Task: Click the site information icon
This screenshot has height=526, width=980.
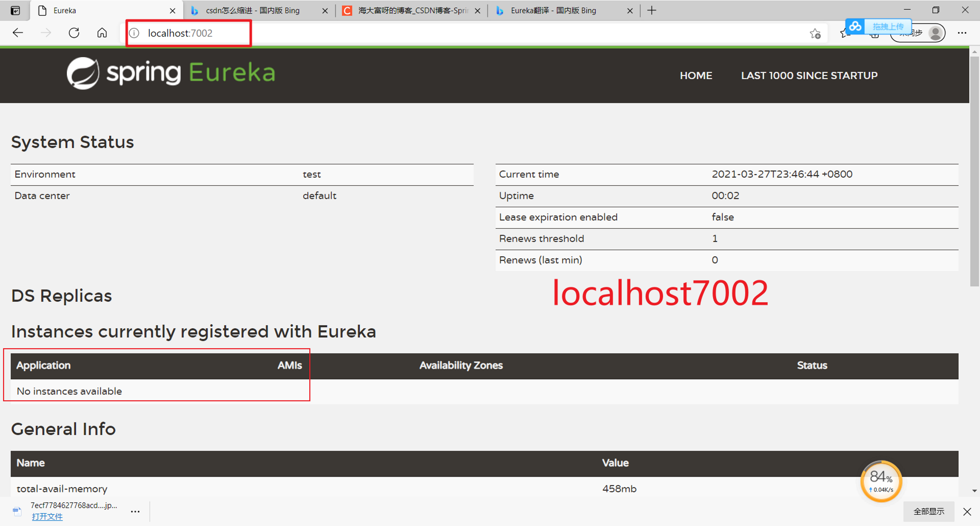Action: point(134,33)
